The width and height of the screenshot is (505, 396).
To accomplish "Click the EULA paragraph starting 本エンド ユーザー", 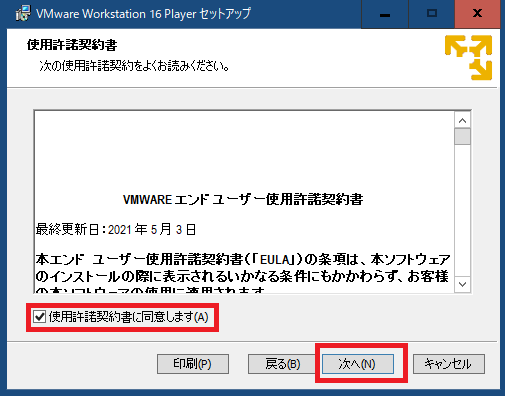I will click(243, 273).
